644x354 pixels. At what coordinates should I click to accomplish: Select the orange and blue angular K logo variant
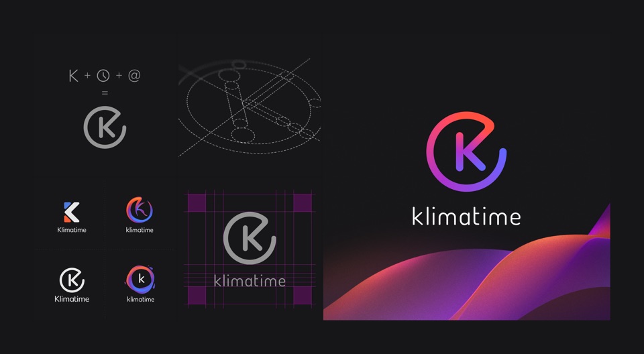(x=72, y=212)
